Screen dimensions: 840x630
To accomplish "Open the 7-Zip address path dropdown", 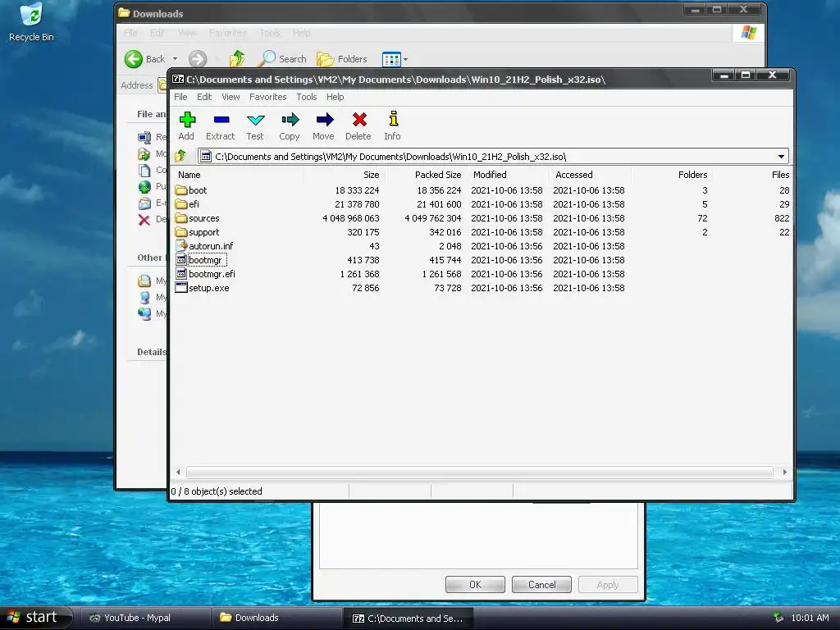I will (781, 157).
